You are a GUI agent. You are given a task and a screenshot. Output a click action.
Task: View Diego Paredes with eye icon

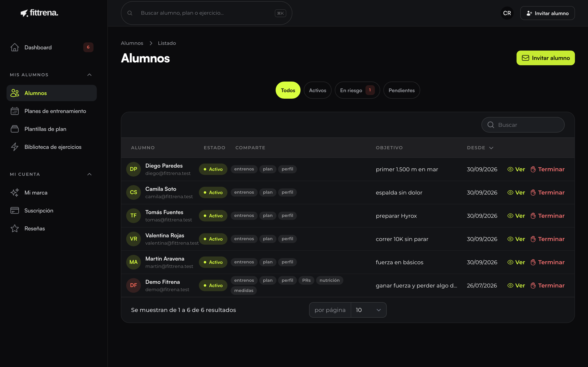(x=516, y=169)
